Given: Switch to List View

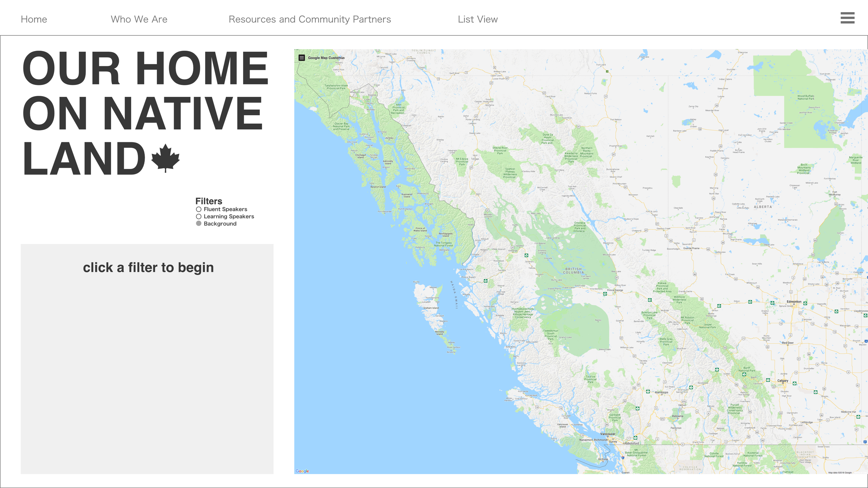Looking at the screenshot, I should (477, 19).
